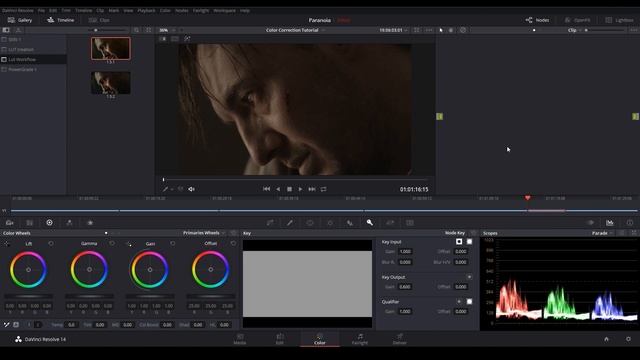Open the Gallery panel button
640x360 pixels.
click(20, 20)
